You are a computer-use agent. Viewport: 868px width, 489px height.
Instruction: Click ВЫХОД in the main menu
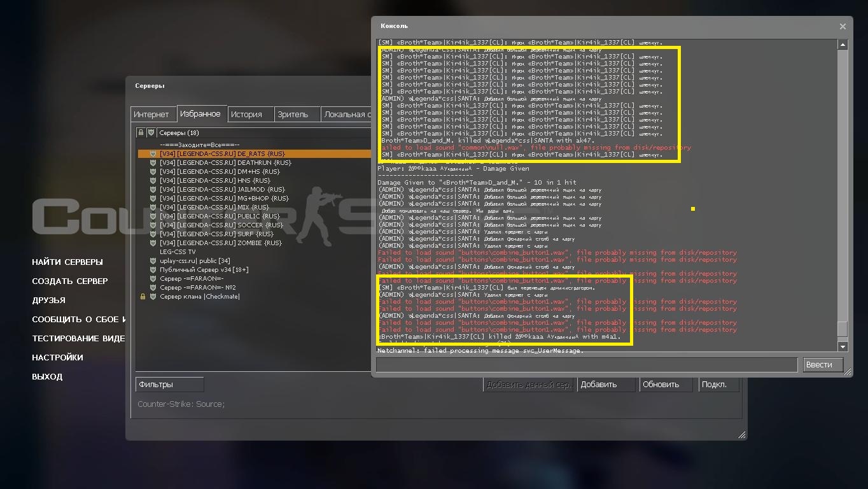click(x=47, y=376)
